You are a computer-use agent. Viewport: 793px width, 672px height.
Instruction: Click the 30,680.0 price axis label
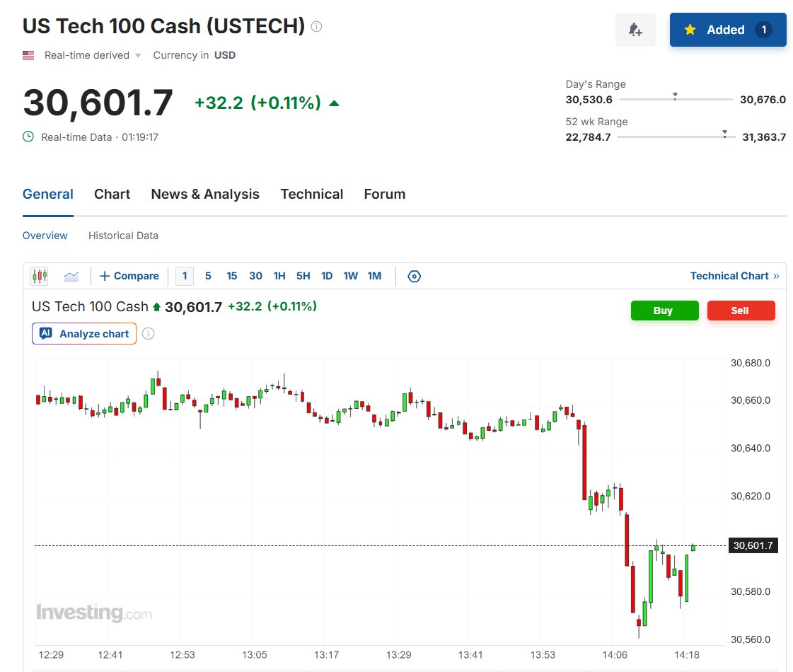[751, 363]
